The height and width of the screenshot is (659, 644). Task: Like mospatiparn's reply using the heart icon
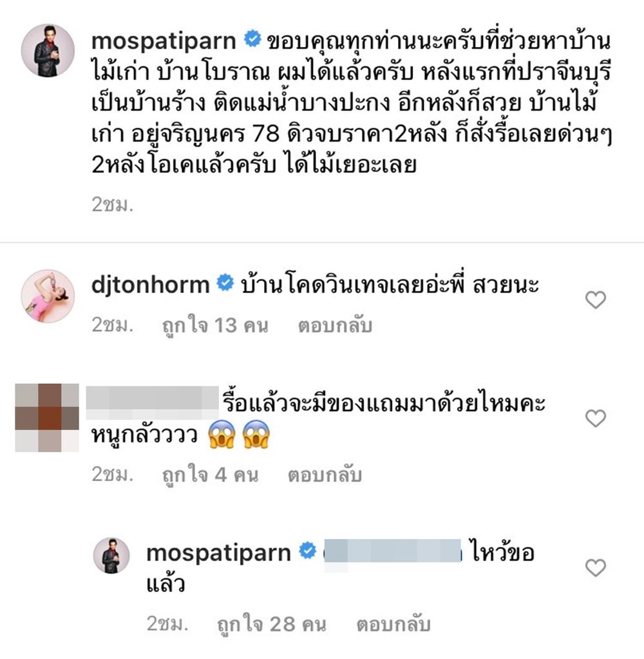[x=595, y=568]
